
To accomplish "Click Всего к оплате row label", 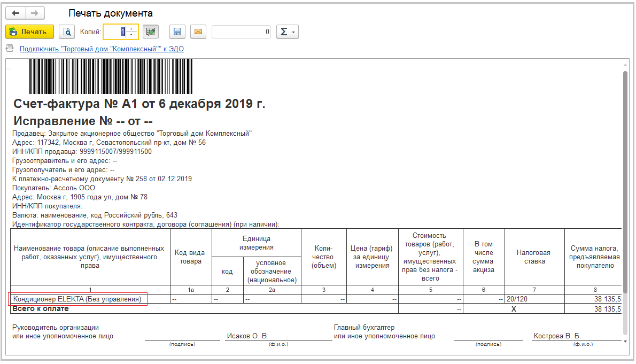I will (41, 309).
